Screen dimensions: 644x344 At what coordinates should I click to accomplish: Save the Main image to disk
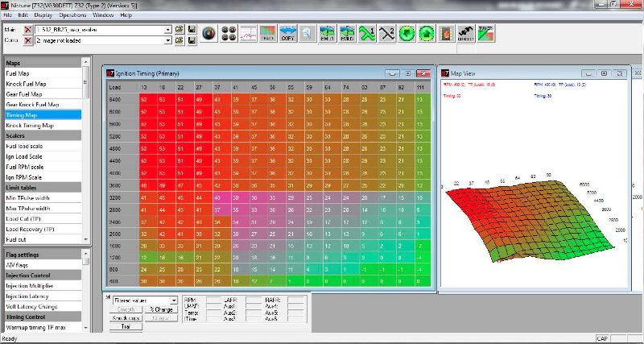192,30
